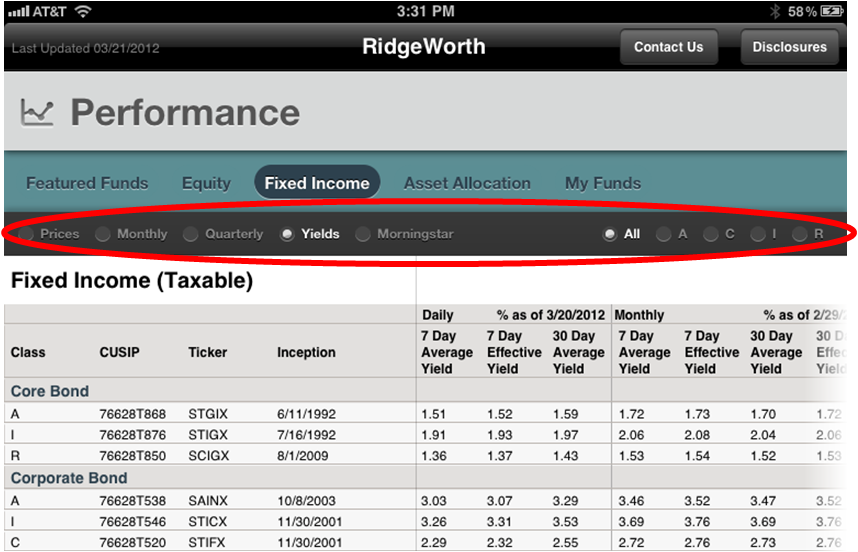Tap the RidgeWorth title
The image size is (858, 552).
(x=424, y=47)
